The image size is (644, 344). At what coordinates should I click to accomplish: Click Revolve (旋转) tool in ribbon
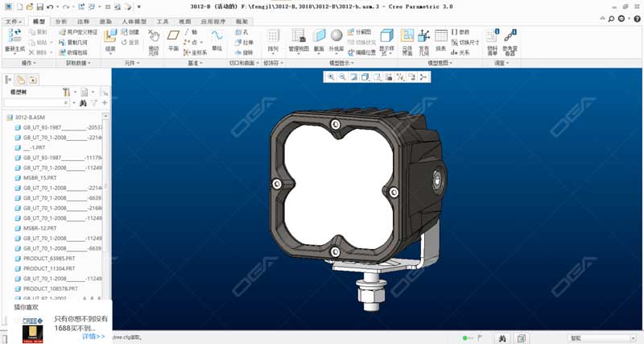point(244,52)
